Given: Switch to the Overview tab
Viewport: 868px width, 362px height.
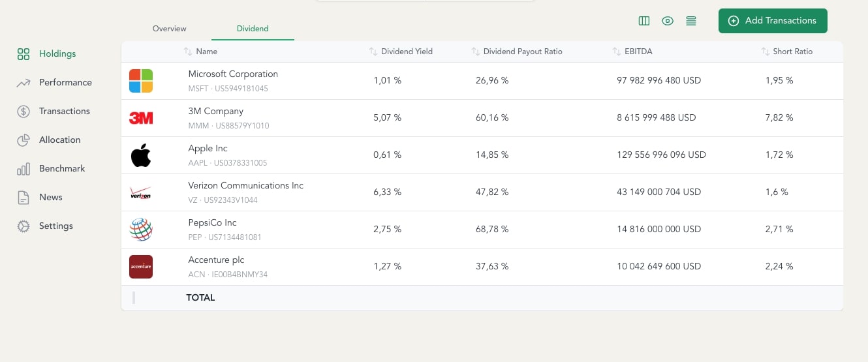Looking at the screenshot, I should (x=169, y=29).
